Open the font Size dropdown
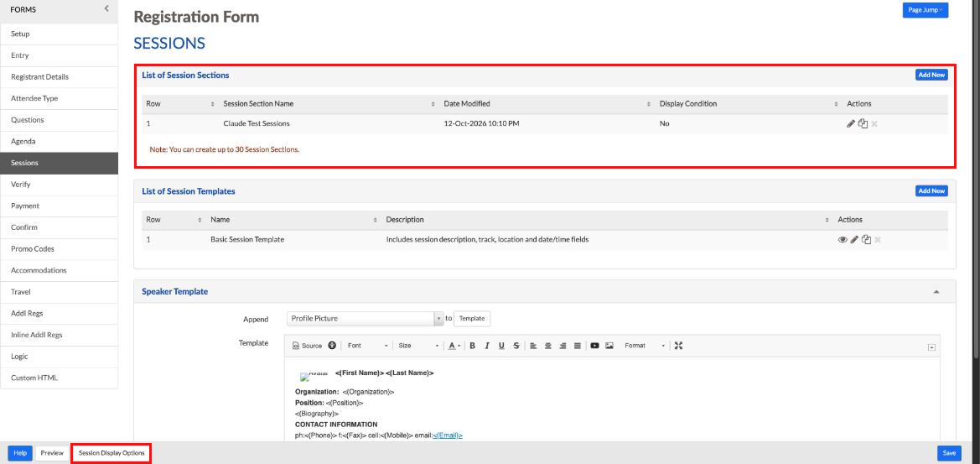 coord(417,346)
